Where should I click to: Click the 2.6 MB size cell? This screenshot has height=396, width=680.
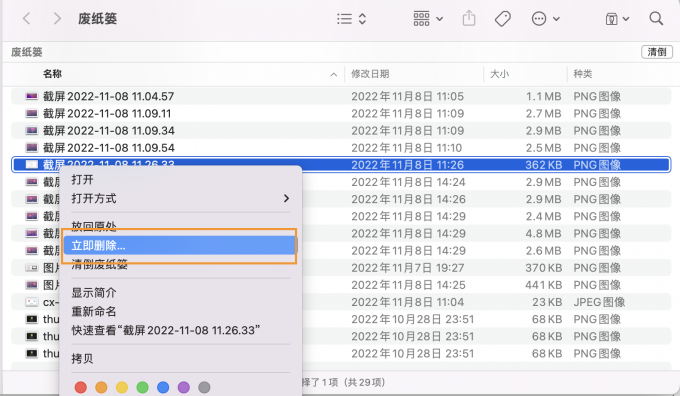pyautogui.click(x=543, y=251)
